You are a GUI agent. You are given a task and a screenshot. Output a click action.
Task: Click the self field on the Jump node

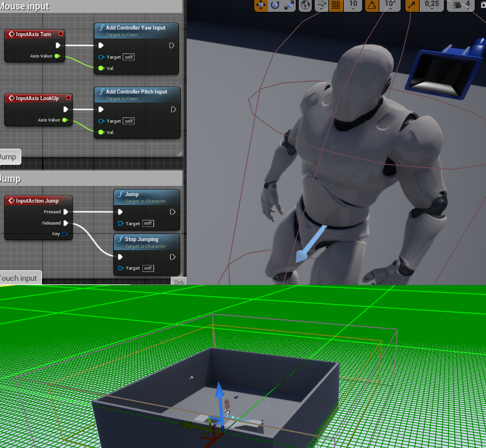pos(148,223)
